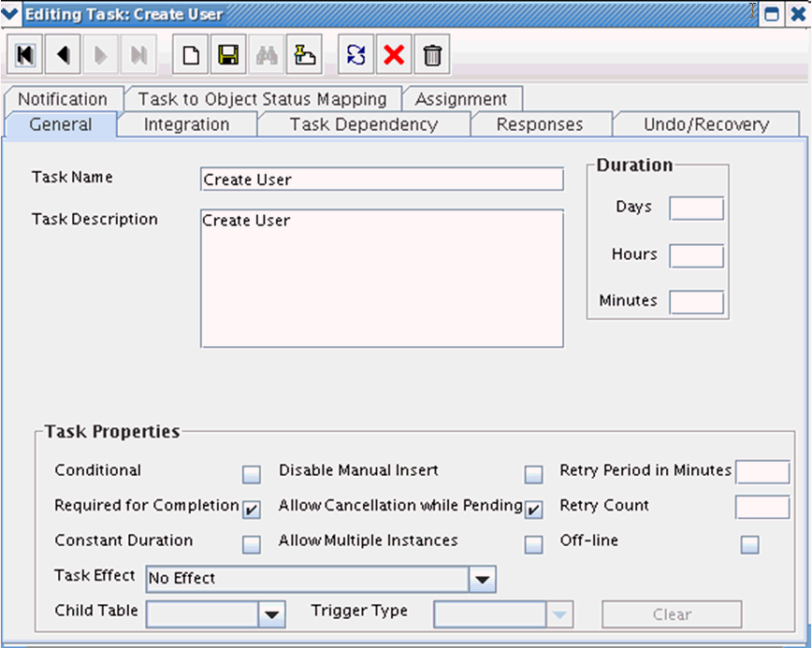Go to previous record arrow
Viewport: 812px width, 648px height.
pos(63,54)
